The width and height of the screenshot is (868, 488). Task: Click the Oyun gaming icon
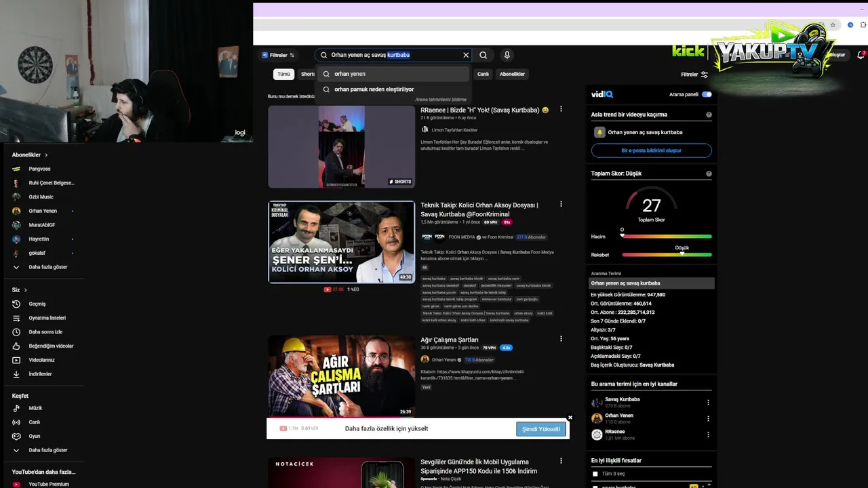pos(16,436)
